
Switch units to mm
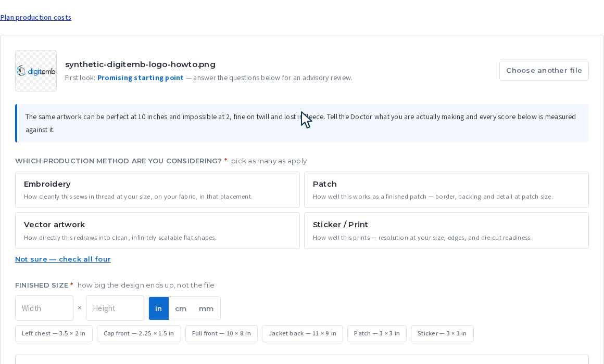click(206, 308)
